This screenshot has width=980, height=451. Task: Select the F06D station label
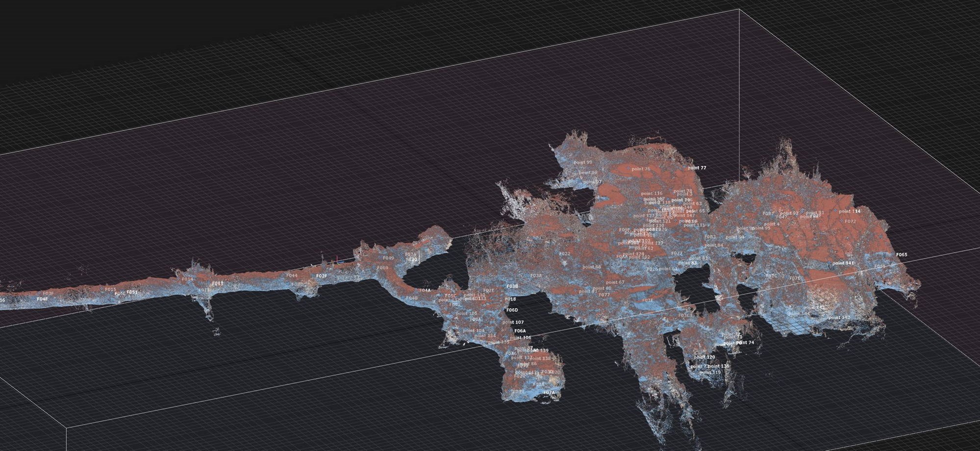[x=512, y=310]
